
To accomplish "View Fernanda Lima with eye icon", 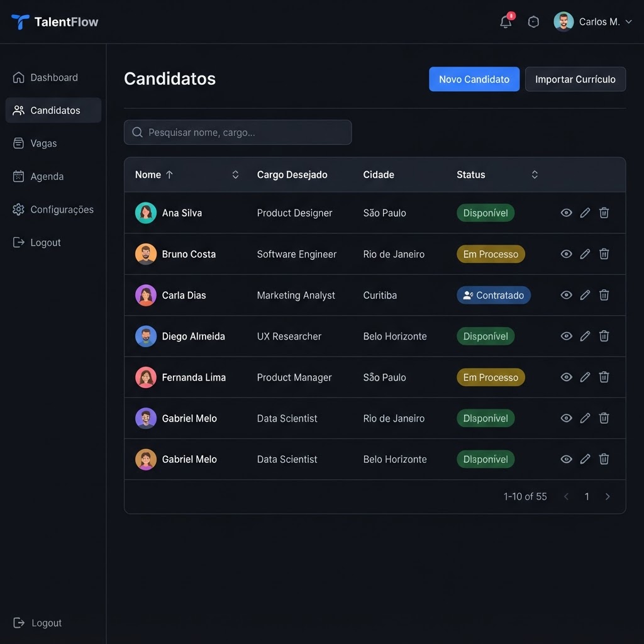I will [566, 377].
